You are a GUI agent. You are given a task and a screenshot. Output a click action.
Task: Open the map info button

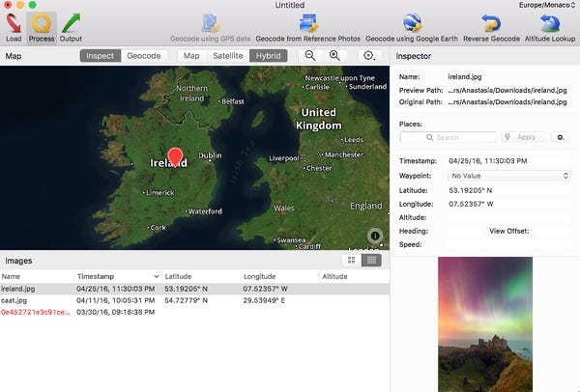click(x=375, y=236)
